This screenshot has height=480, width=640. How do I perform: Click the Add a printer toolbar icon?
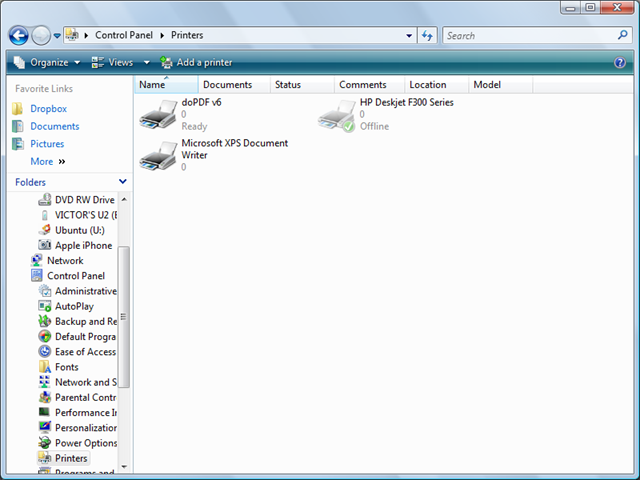(166, 62)
